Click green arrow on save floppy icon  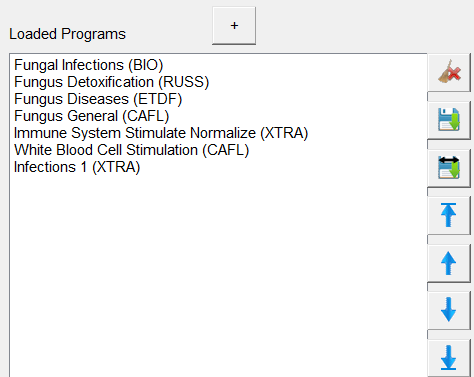(x=455, y=122)
